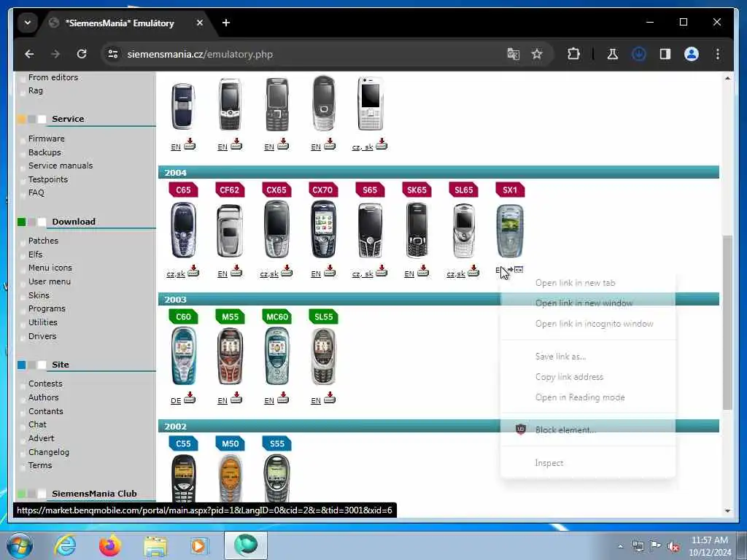This screenshot has width=747, height=560.
Task: Open the Drivers sidebar link
Action: coord(42,336)
